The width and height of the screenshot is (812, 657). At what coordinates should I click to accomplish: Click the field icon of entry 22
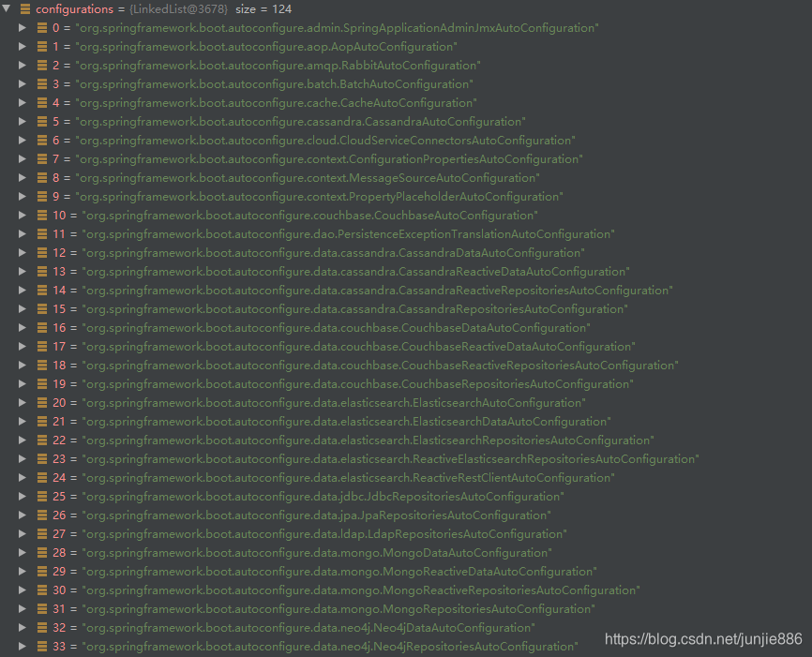pyautogui.click(x=42, y=440)
